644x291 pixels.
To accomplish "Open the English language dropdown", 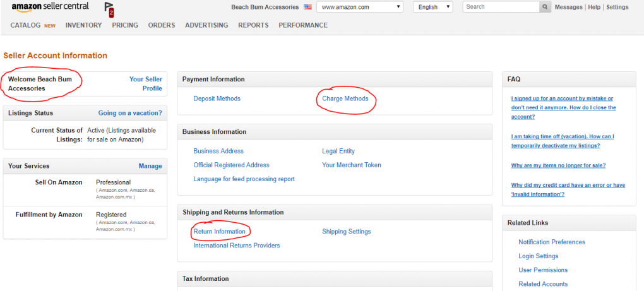I will [x=432, y=7].
